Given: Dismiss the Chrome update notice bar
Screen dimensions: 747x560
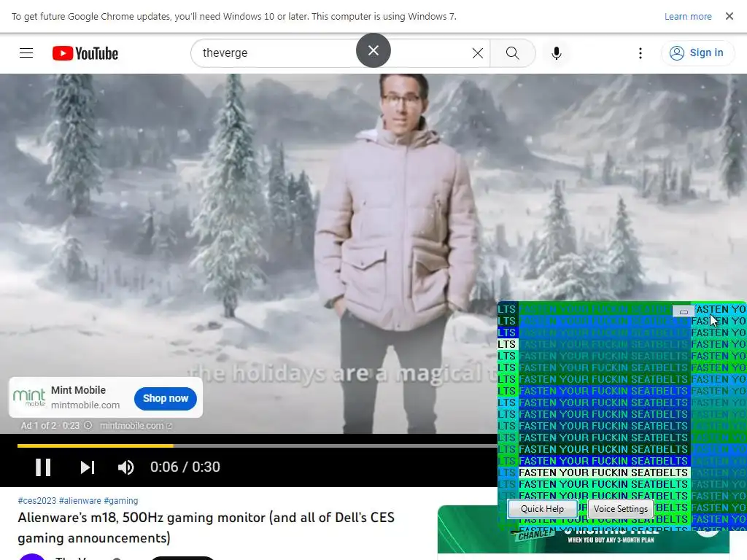Looking at the screenshot, I should pyautogui.click(x=729, y=16).
